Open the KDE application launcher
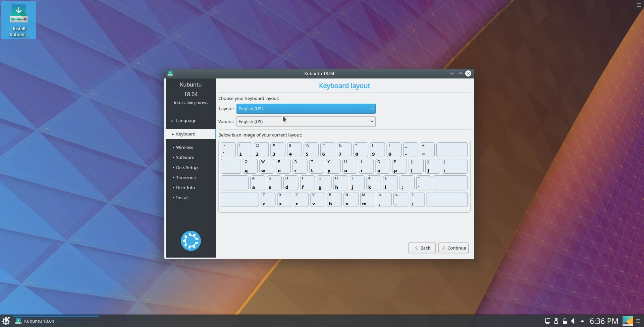Image resolution: width=644 pixels, height=327 pixels. [6, 321]
